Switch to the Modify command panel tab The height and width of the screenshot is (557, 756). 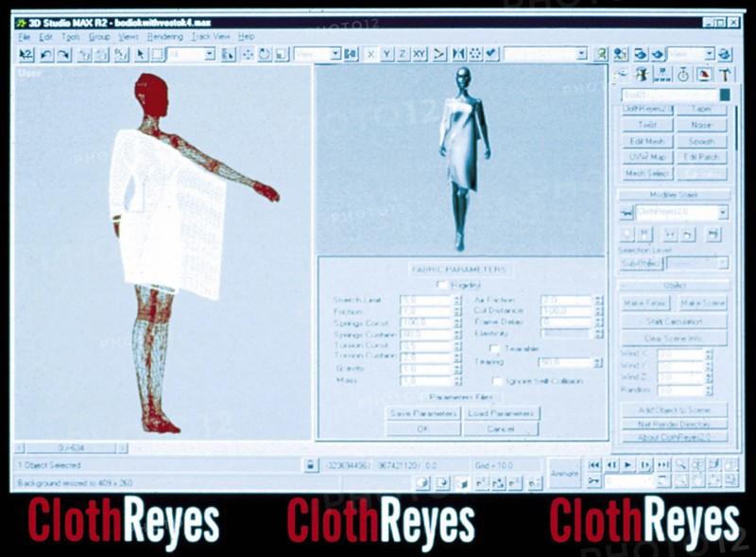pyautogui.click(x=642, y=75)
